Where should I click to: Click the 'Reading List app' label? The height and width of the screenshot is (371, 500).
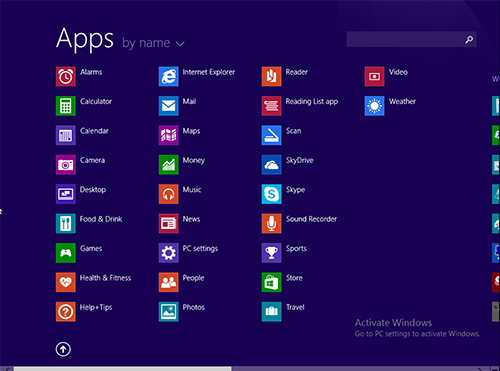point(312,101)
